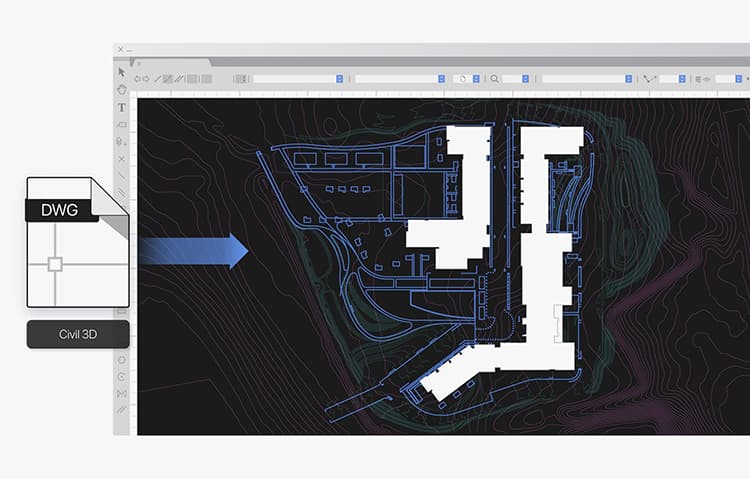Open the first wide toolbar dropdown
Viewport: 750px width, 479px height.
[x=298, y=79]
